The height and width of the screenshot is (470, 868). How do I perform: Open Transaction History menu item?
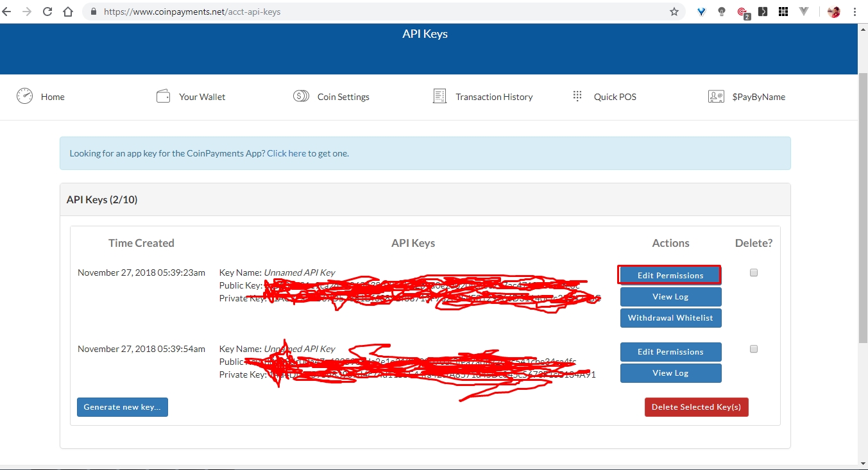494,97
